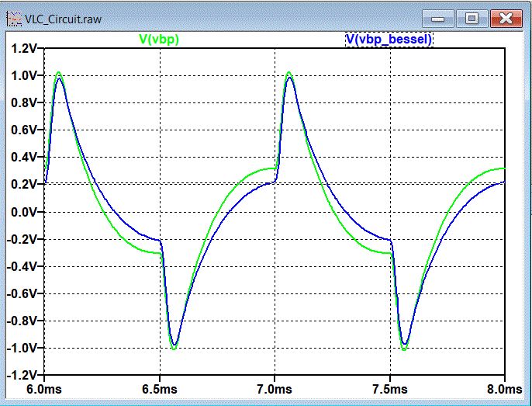The height and width of the screenshot is (406, 532).
Task: Click the -0.6V vertical axis label
Action: click(x=22, y=293)
